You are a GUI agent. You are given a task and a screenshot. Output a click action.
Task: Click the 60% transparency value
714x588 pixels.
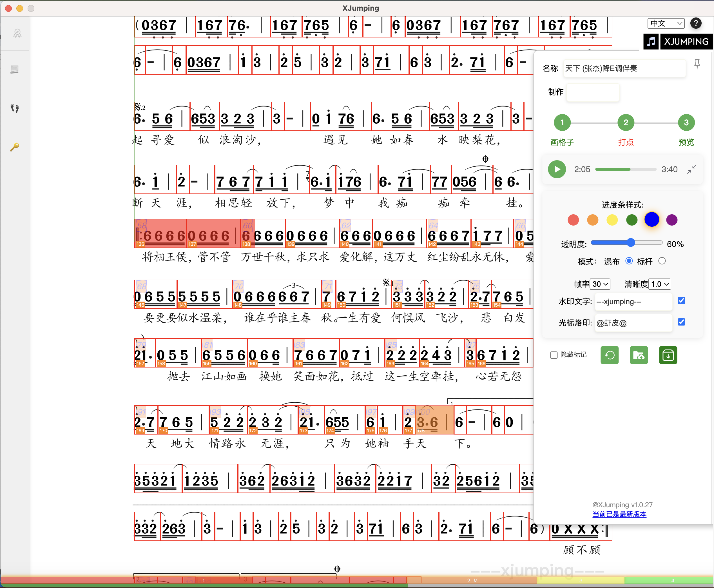click(x=675, y=244)
